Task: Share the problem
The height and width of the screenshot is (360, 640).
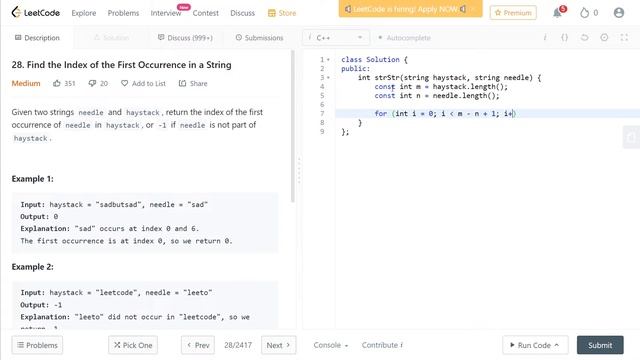Action: click(193, 83)
